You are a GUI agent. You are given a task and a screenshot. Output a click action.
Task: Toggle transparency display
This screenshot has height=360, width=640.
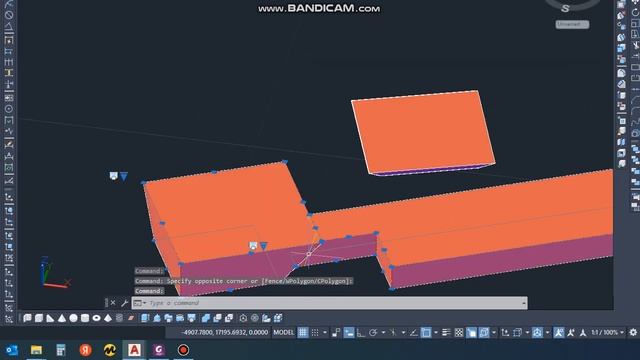tap(459, 333)
